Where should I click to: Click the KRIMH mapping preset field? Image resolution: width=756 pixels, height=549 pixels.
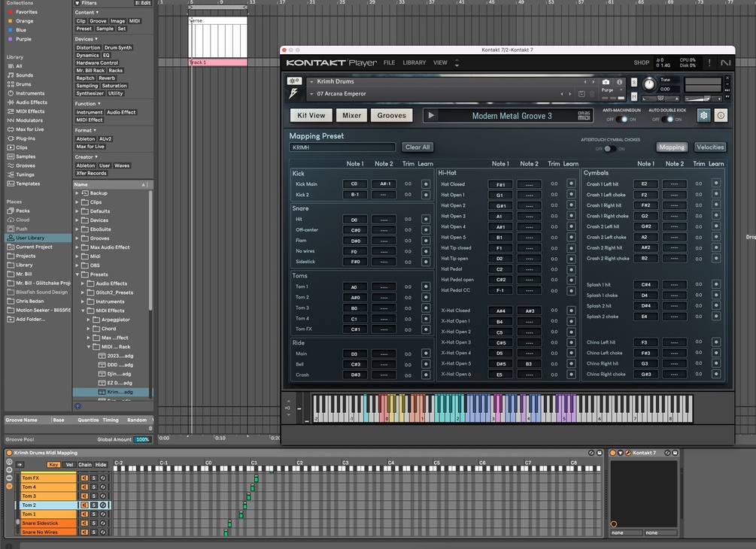[342, 147]
